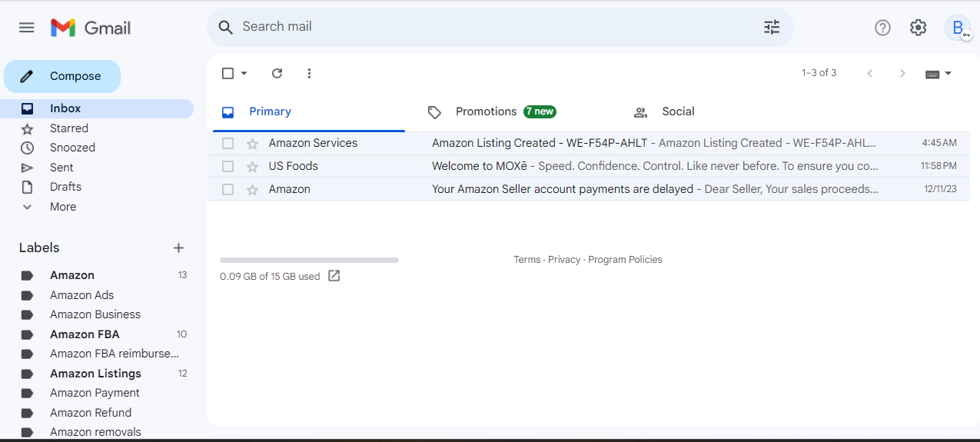The image size is (980, 442).
Task: Select the US Foods email checkbox
Action: click(x=228, y=166)
